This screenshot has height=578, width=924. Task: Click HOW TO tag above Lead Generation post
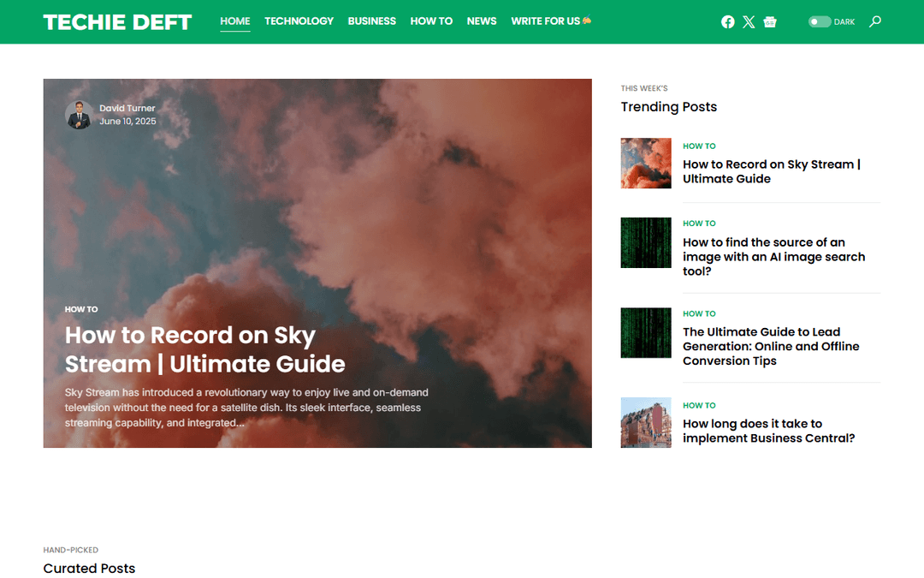(x=700, y=313)
